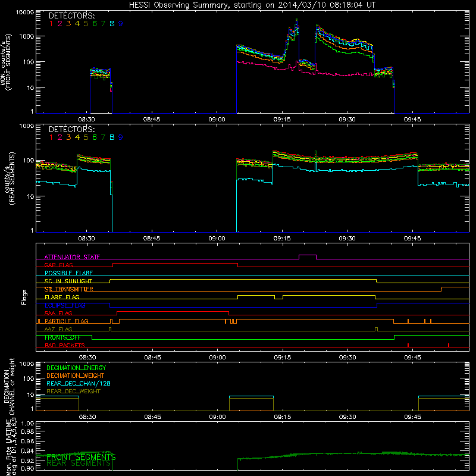Select the DETECTORS: label in the rear segments plot
The image size is (476, 476).
coord(71,129)
